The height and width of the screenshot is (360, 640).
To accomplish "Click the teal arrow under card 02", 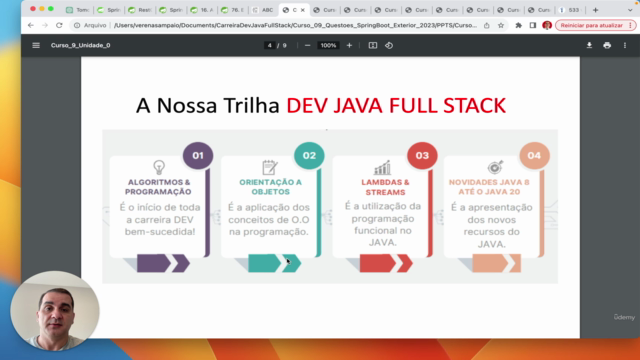I will [x=274, y=263].
